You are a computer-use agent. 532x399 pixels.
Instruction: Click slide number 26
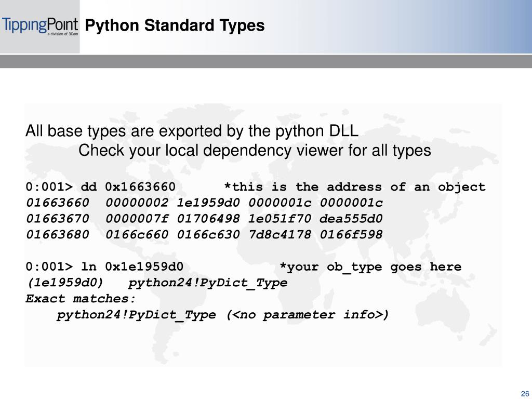[x=525, y=394]
